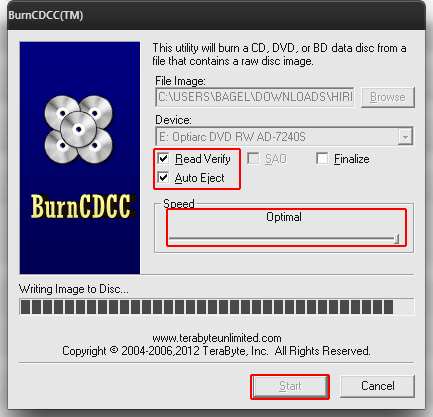Click inside the File Image path field
This screenshot has width=433, height=417.
point(255,97)
